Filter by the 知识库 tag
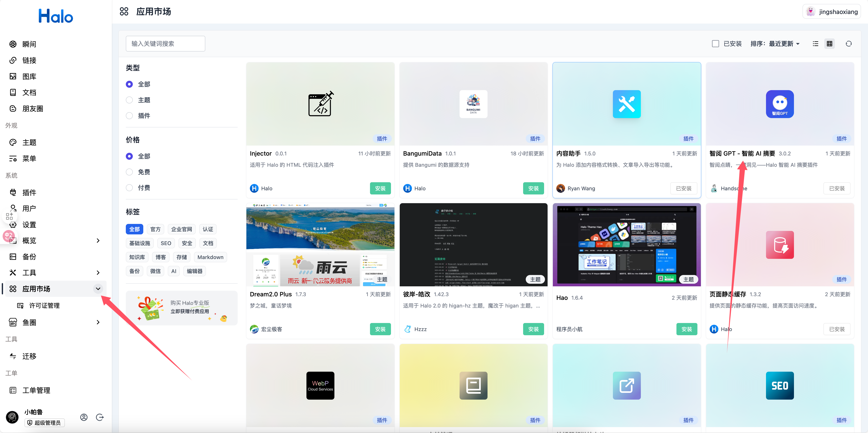Viewport: 868px width, 433px height. click(137, 257)
